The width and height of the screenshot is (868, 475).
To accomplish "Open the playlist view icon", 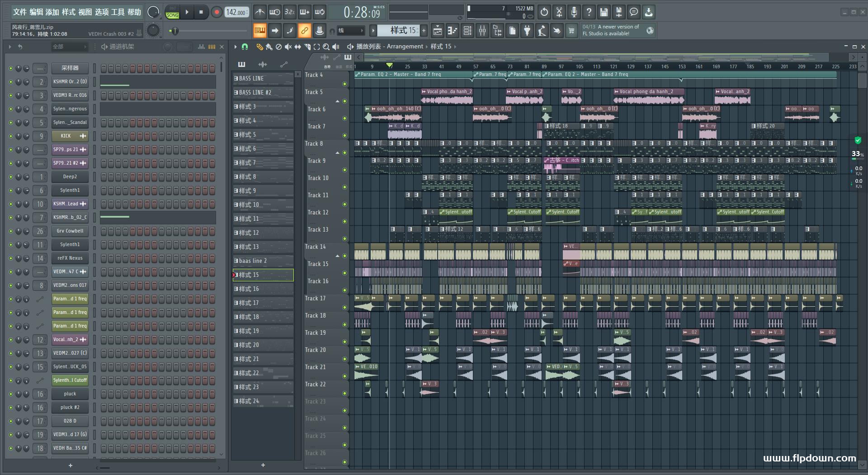I will tap(437, 31).
